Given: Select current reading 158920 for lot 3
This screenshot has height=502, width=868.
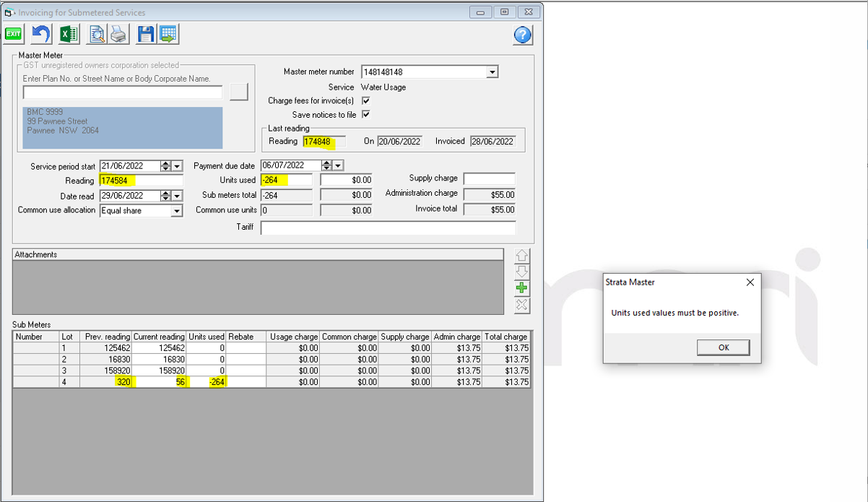Looking at the screenshot, I should pos(160,371).
